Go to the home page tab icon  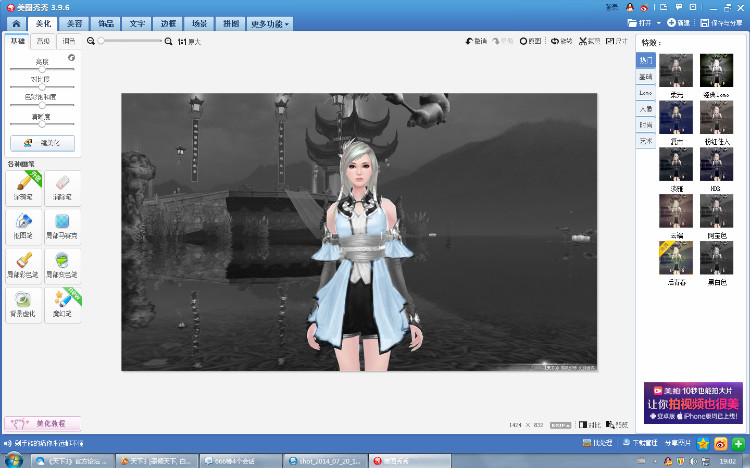click(16, 23)
